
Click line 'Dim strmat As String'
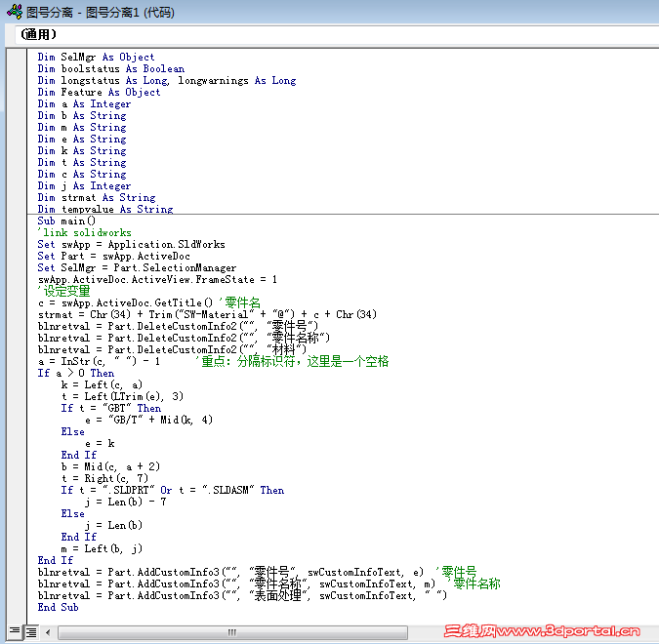pos(97,197)
